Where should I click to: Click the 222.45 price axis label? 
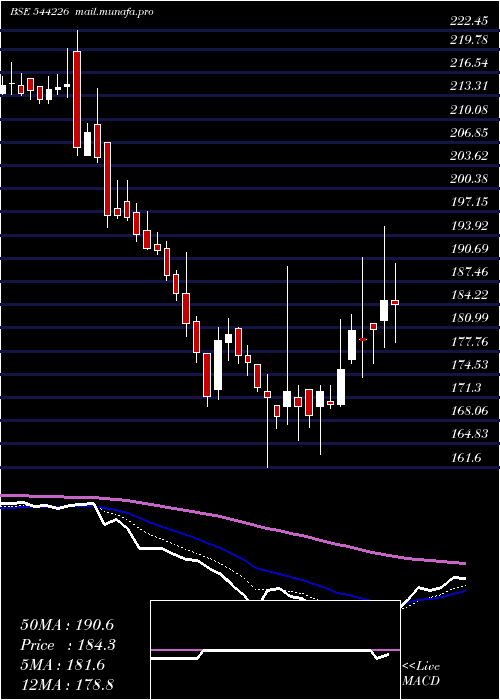(469, 21)
